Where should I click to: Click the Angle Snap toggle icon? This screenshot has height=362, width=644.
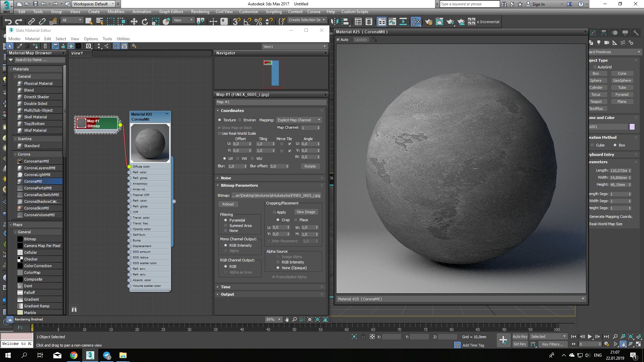click(x=247, y=22)
